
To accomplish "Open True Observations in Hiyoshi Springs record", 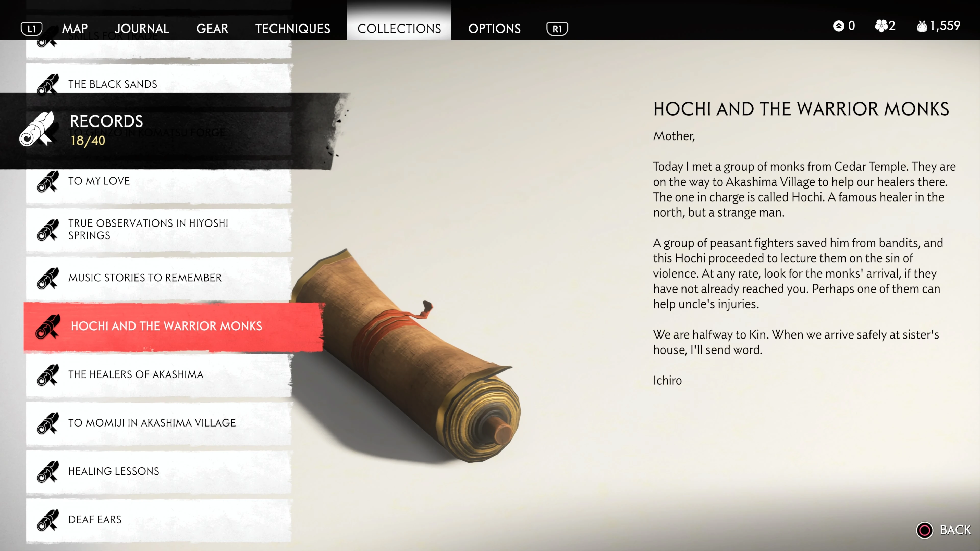I will 159,229.
